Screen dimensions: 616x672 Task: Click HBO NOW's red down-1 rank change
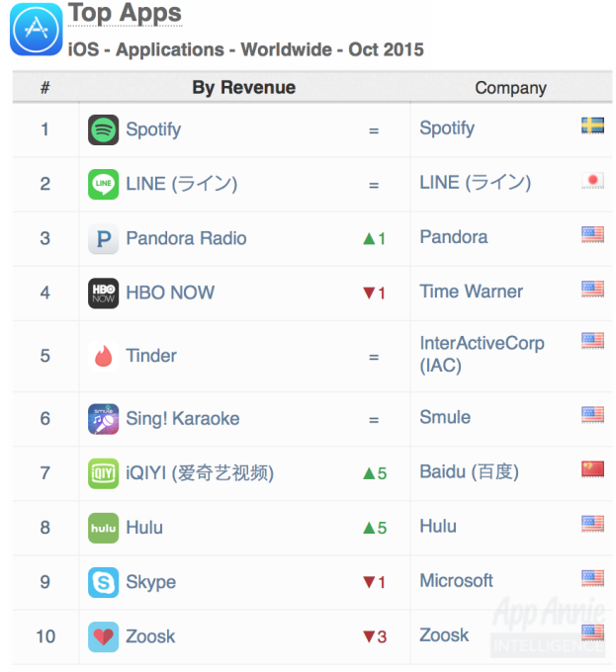(374, 294)
